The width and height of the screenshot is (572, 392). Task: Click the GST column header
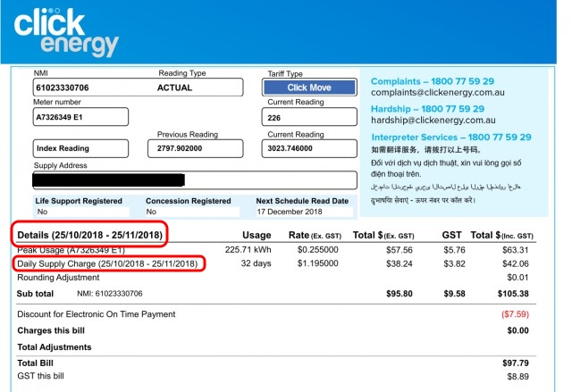[x=452, y=236]
